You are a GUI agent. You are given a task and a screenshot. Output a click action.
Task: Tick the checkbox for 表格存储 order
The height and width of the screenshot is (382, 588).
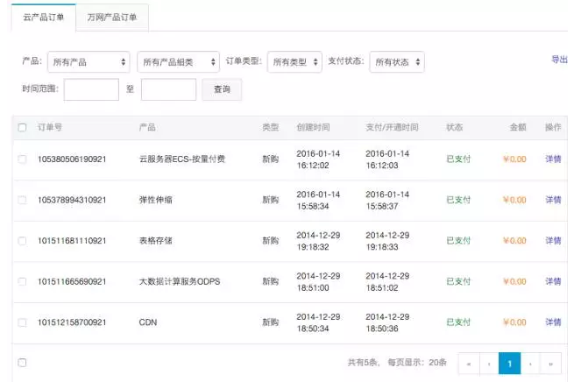22,241
